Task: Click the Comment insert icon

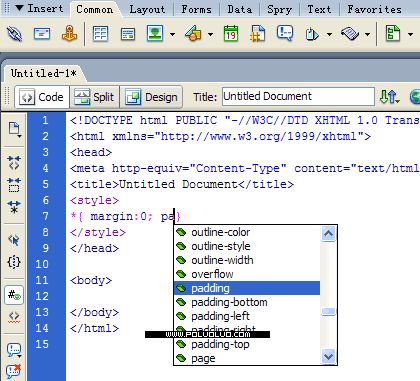Action: pyautogui.click(x=285, y=34)
